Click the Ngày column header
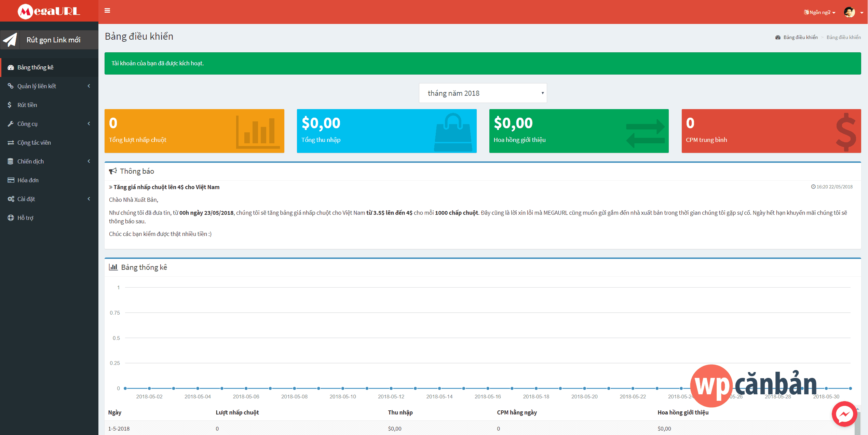The height and width of the screenshot is (435, 868). point(115,412)
